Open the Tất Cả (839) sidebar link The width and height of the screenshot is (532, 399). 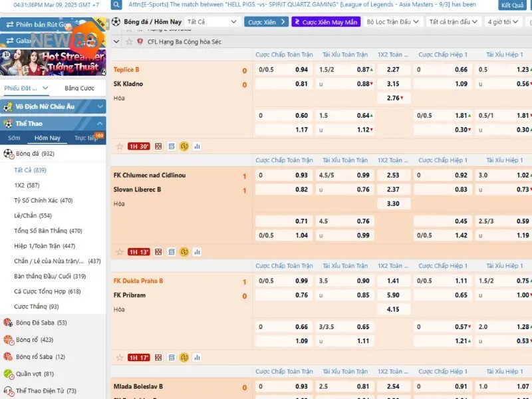[30, 170]
